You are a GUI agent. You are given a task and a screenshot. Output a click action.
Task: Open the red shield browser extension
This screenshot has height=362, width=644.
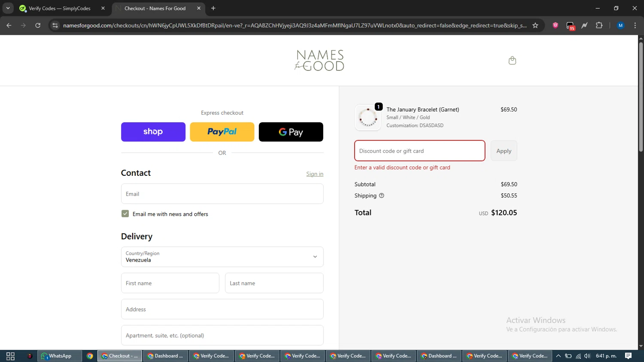click(x=556, y=25)
